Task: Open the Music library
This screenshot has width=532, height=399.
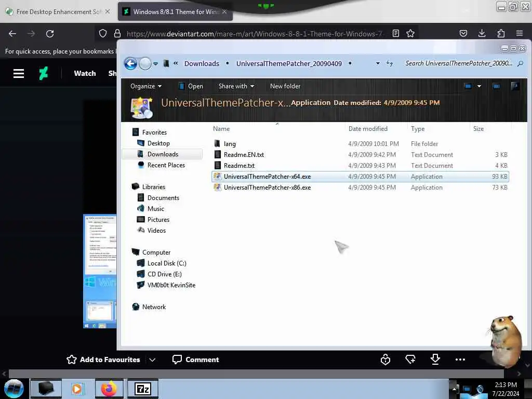Action: pos(155,209)
